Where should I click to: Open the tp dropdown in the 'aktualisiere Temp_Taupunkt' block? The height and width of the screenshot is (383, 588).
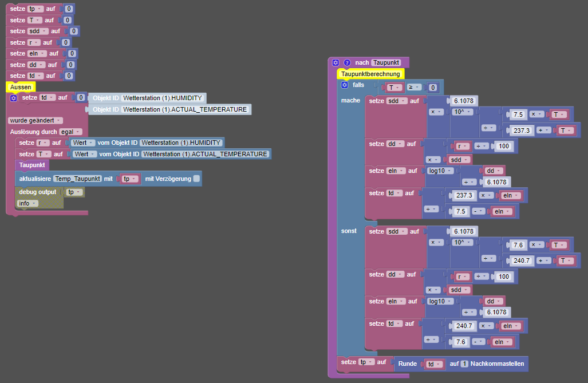[x=130, y=179]
